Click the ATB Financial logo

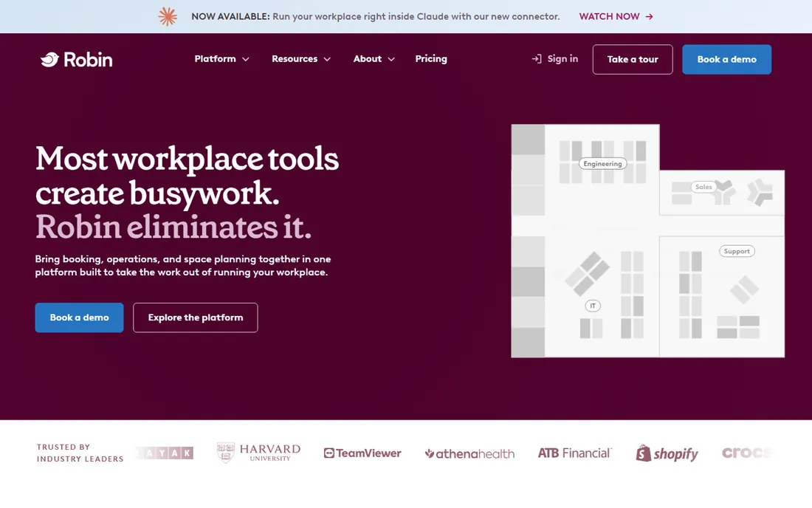575,453
